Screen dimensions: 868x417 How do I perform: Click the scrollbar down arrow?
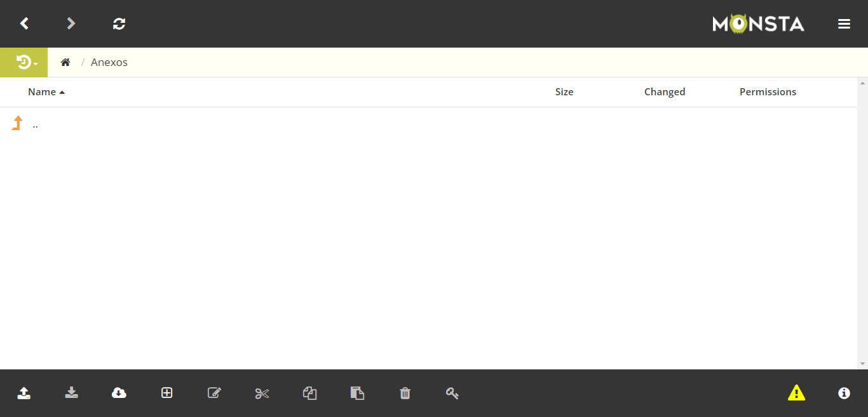[x=863, y=364]
